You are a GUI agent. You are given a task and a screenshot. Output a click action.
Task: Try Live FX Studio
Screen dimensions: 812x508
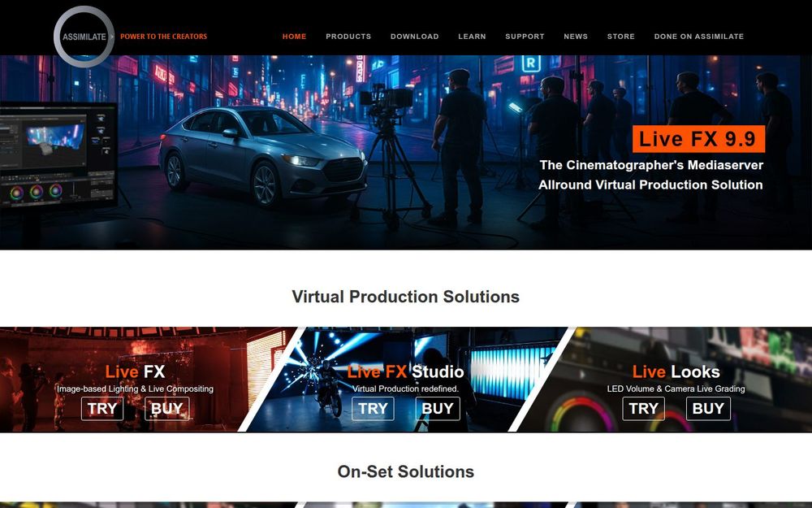coord(373,409)
